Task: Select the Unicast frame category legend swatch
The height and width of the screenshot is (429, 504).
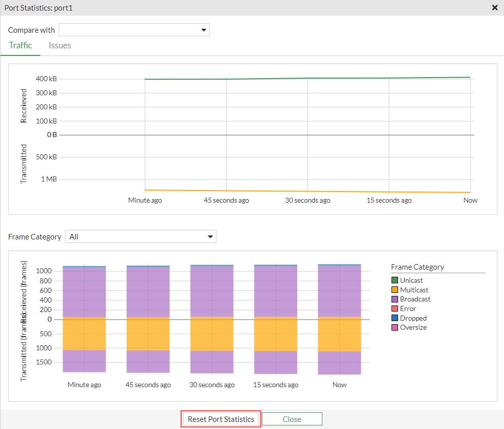Action: point(395,280)
